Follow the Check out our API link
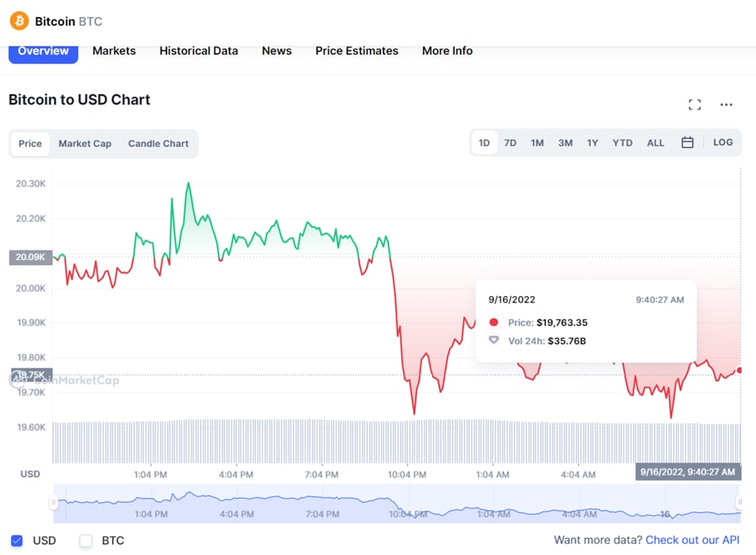This screenshot has width=756, height=555. tap(692, 540)
